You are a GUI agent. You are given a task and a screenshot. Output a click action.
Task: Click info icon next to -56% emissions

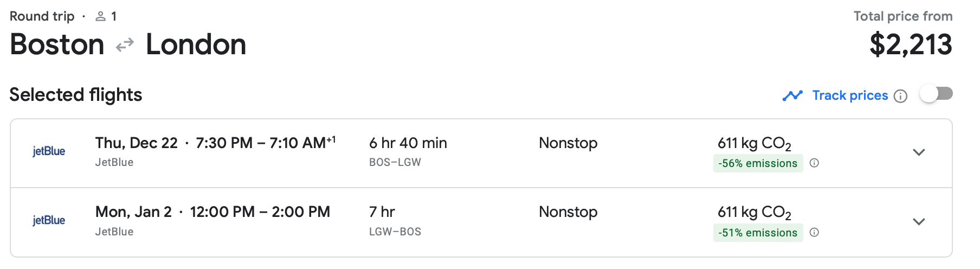tap(814, 163)
